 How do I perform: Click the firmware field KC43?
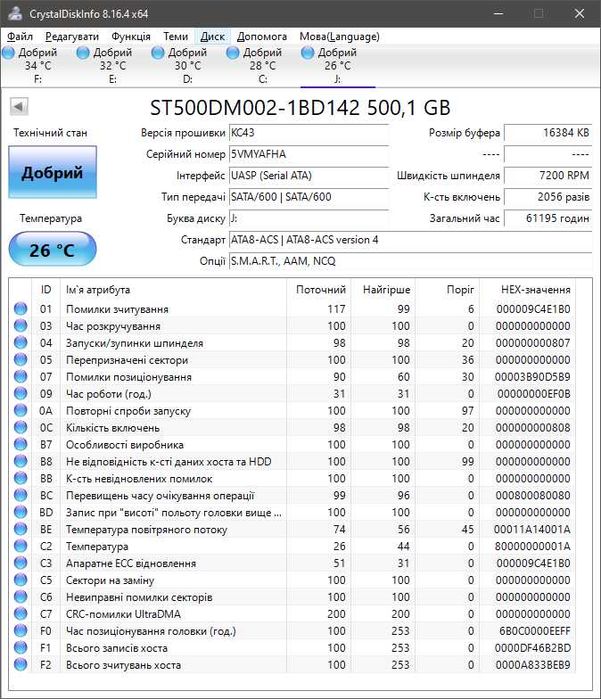click(x=309, y=133)
